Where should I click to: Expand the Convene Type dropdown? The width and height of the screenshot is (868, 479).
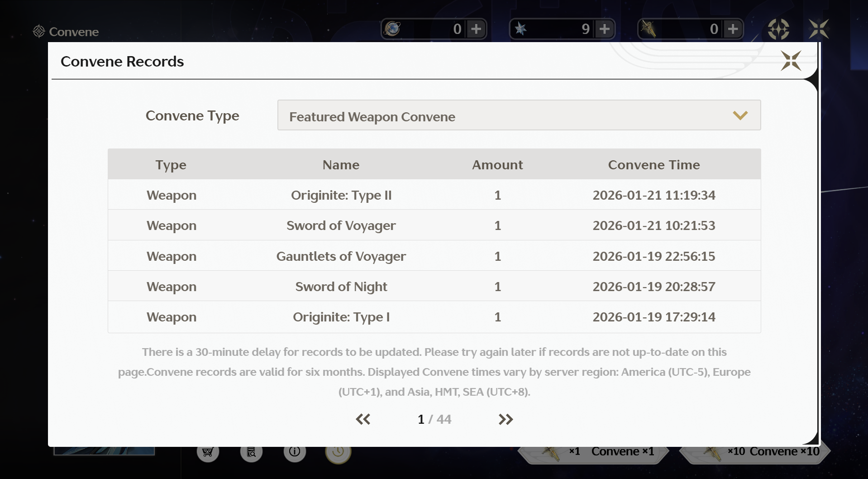point(519,115)
